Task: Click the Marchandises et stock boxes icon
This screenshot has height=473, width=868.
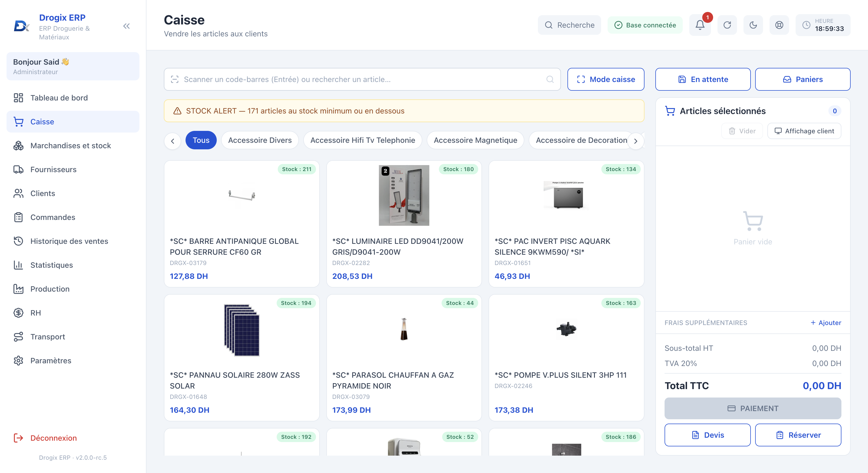Action: click(x=18, y=146)
